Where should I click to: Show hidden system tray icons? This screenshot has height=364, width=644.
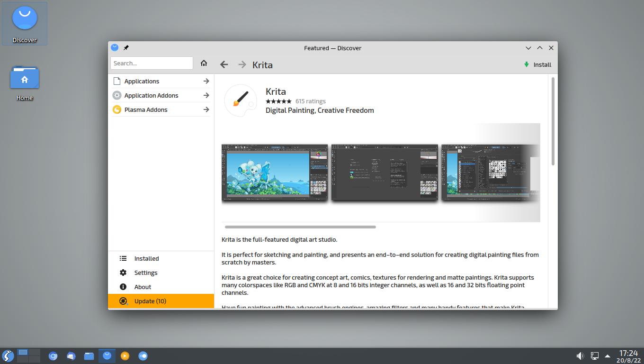(608, 356)
